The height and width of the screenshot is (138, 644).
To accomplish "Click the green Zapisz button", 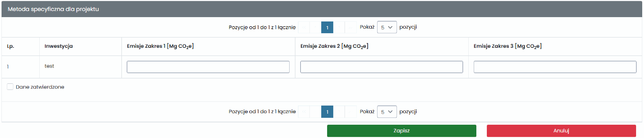I will click(x=402, y=131).
